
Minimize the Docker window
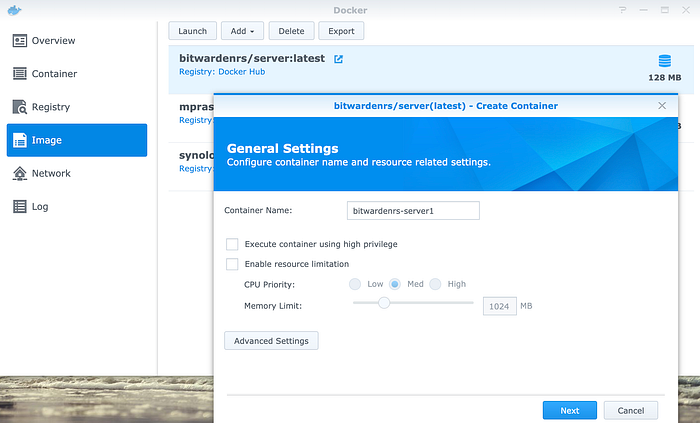click(x=643, y=10)
